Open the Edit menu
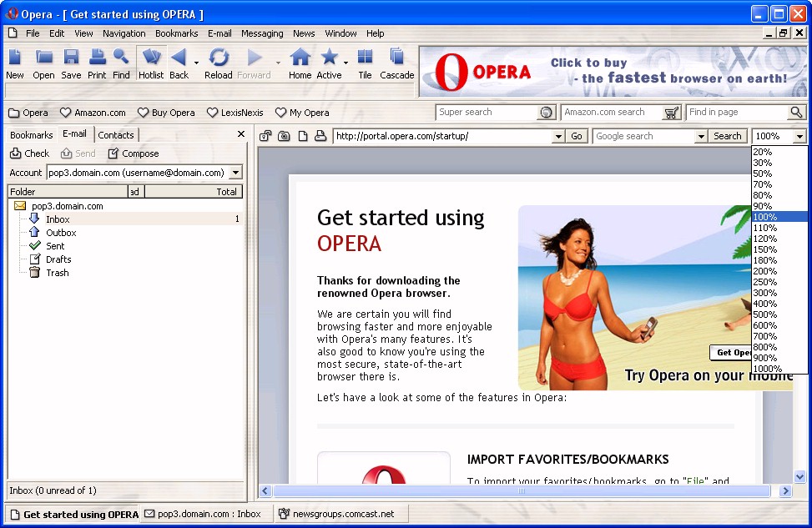812x528 pixels. [x=57, y=33]
